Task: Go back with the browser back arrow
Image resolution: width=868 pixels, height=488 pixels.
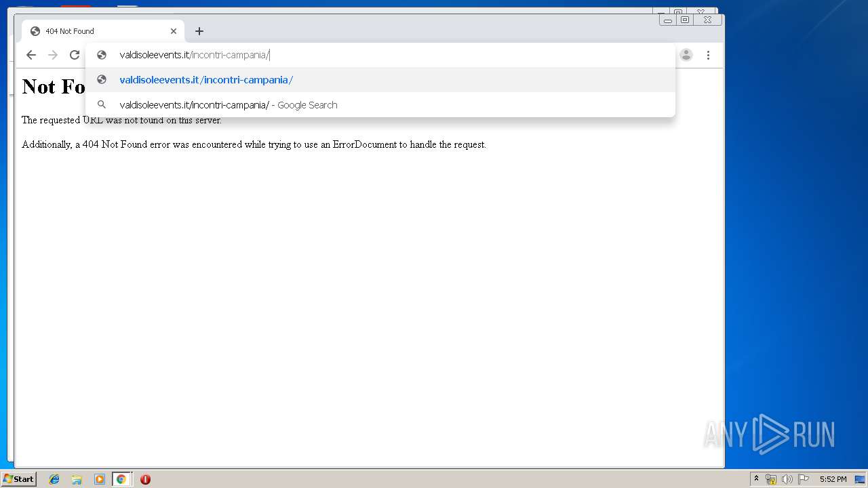Action: (x=31, y=55)
